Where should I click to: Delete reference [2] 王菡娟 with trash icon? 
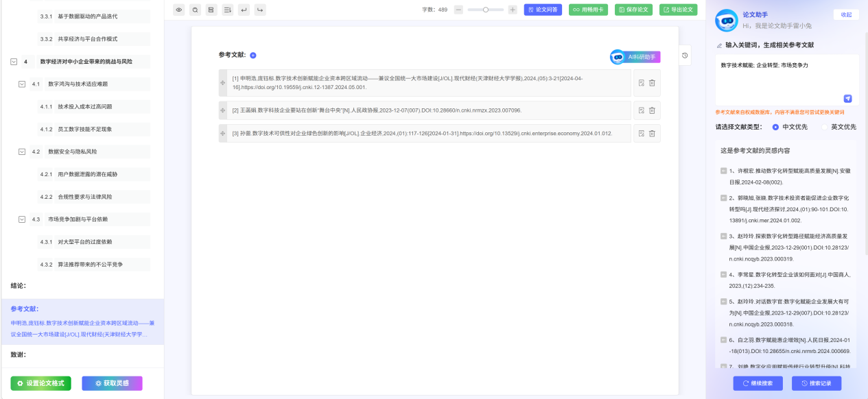[x=652, y=110]
